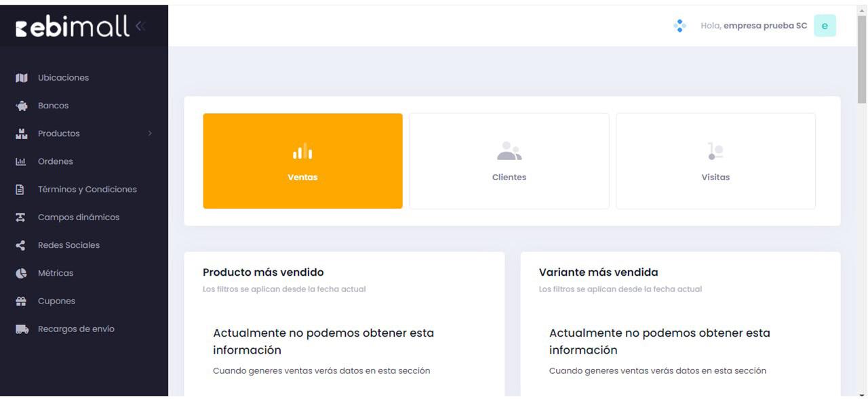Click the Productos boxes icon
Screen dimensions: 868x399
pos(21,133)
